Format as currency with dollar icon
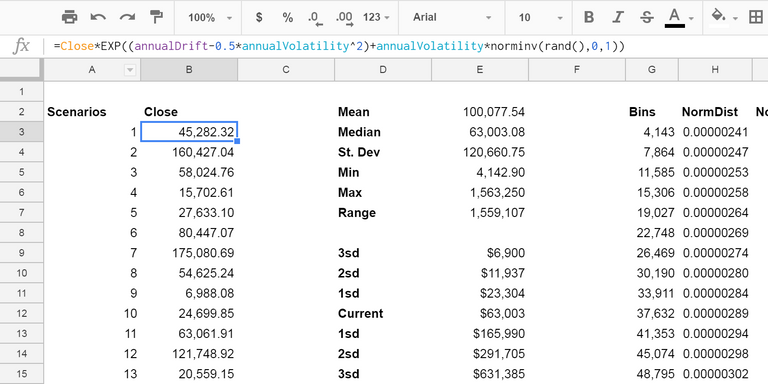The width and height of the screenshot is (768, 384). pos(259,18)
